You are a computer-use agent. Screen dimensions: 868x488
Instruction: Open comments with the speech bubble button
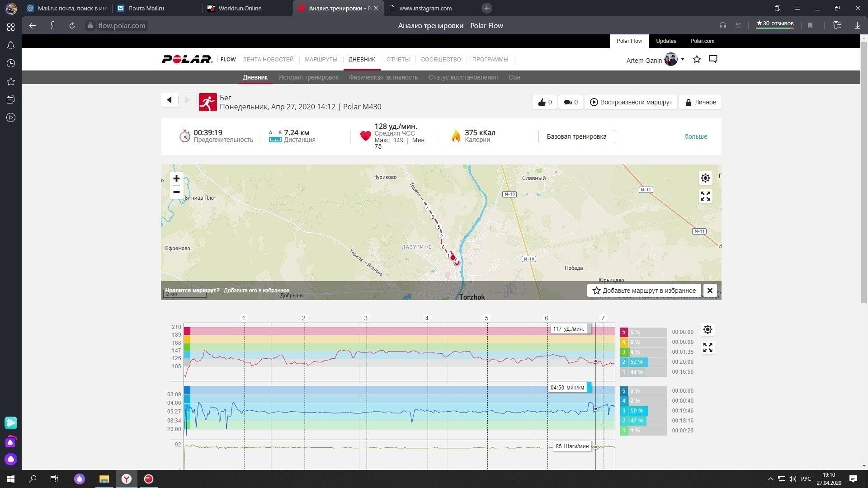coord(571,102)
